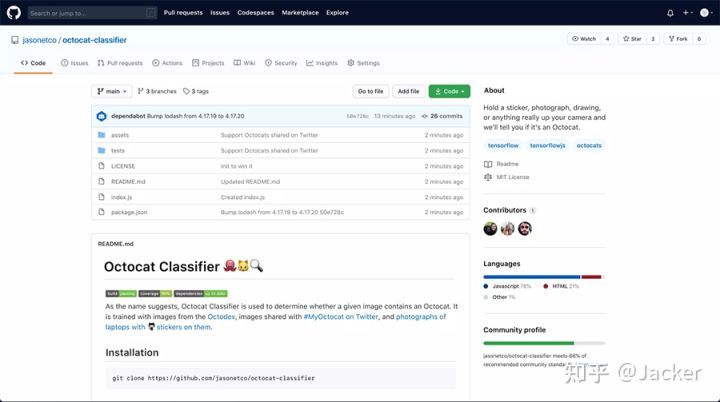Open the dependabot author link
The height and width of the screenshot is (402, 720).
tap(128, 116)
